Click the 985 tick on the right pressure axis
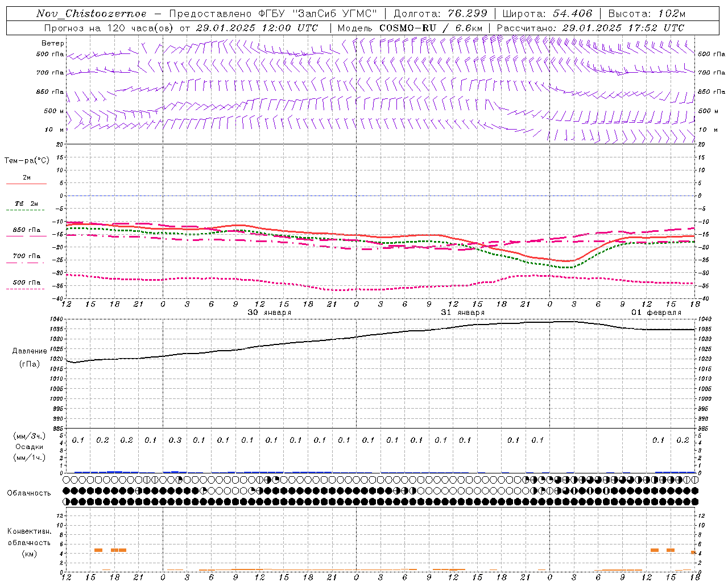Image resolution: width=728 pixels, height=582 pixels. (704, 428)
